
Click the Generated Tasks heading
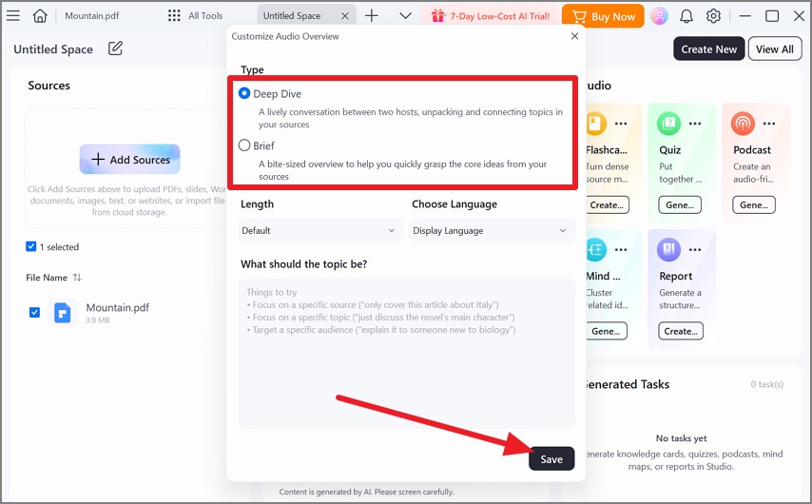pos(626,384)
